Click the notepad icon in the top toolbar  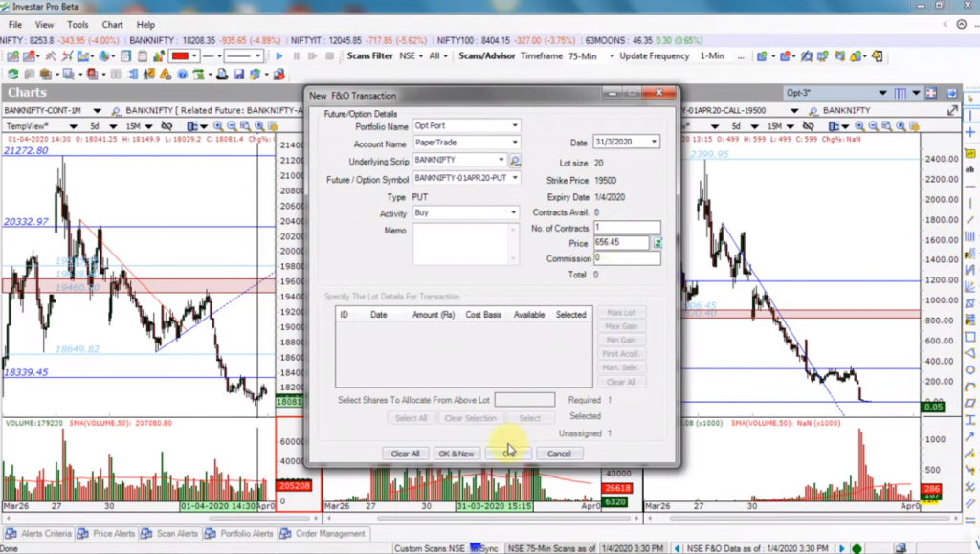coord(143,56)
